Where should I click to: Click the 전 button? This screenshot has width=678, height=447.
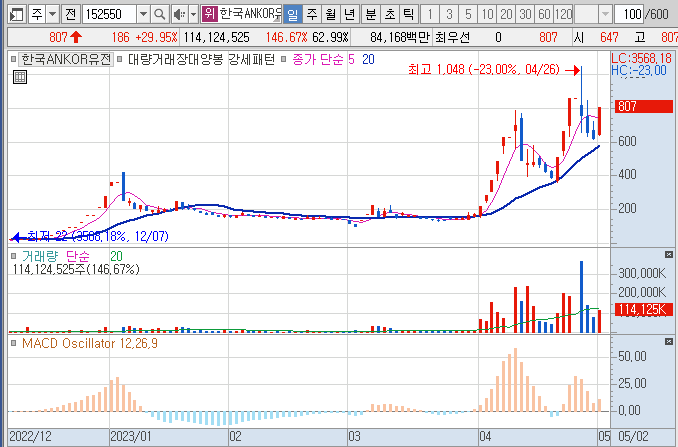point(70,14)
